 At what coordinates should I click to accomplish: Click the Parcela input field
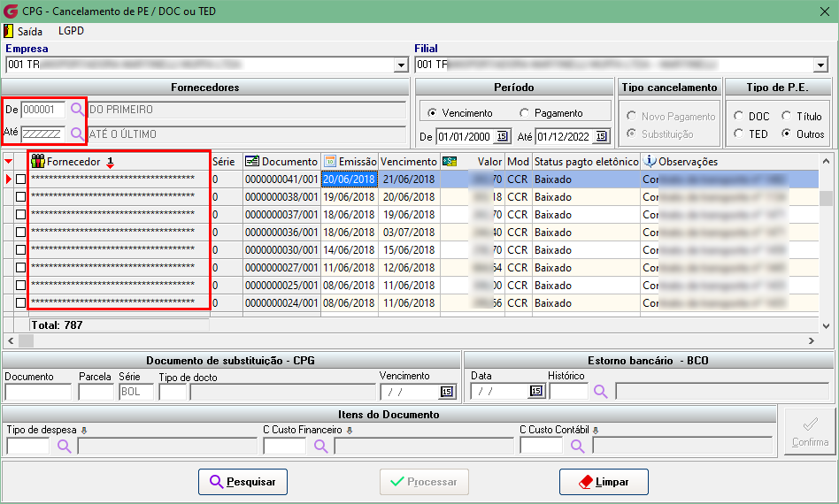tap(96, 392)
